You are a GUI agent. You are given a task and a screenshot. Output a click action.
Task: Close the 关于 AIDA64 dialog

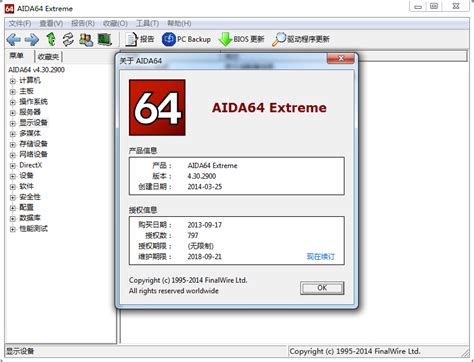tap(341, 59)
